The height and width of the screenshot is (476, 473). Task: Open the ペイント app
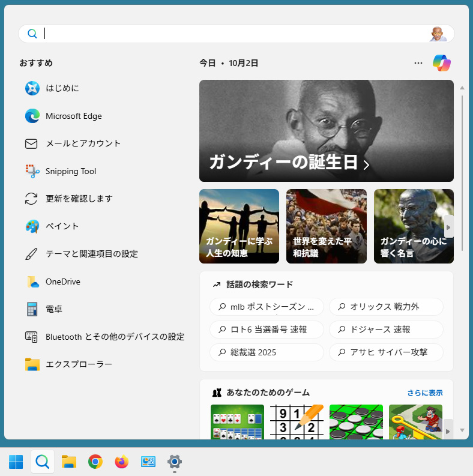32,226
